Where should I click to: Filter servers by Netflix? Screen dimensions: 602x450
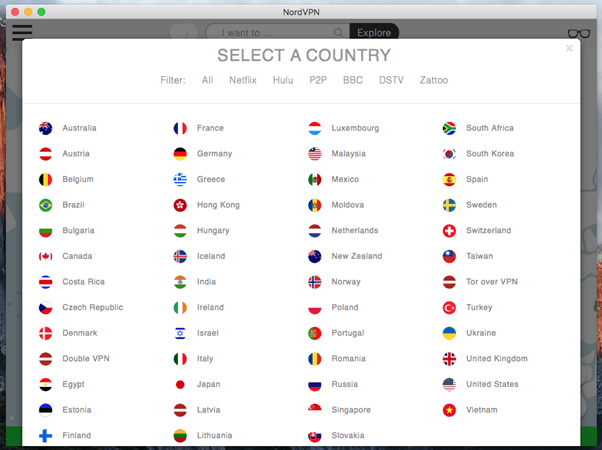(242, 80)
